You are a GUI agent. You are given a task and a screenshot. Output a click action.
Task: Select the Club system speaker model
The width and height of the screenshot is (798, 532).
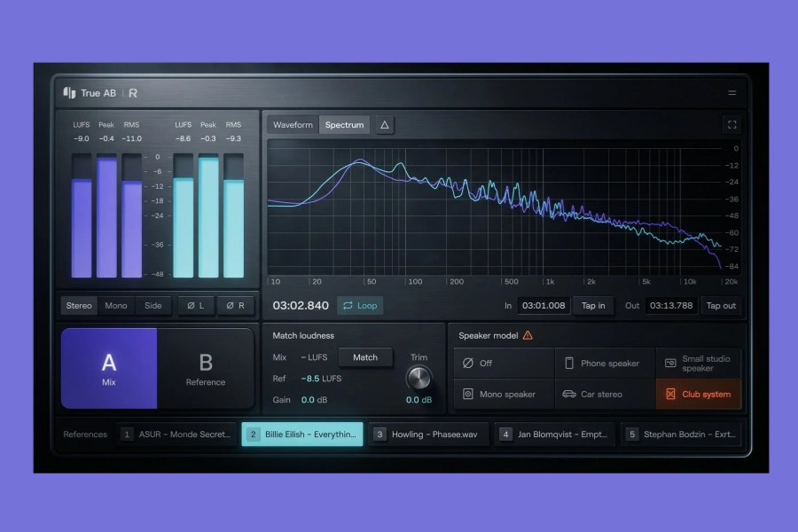699,394
